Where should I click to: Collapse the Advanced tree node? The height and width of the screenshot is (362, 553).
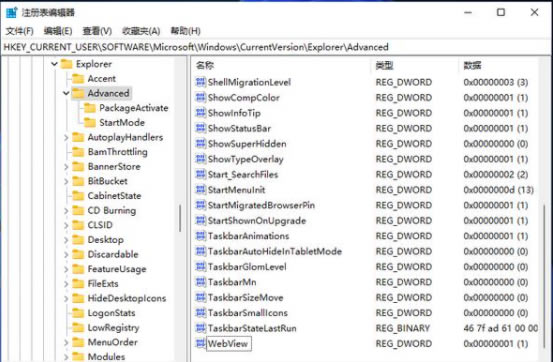[x=66, y=93]
